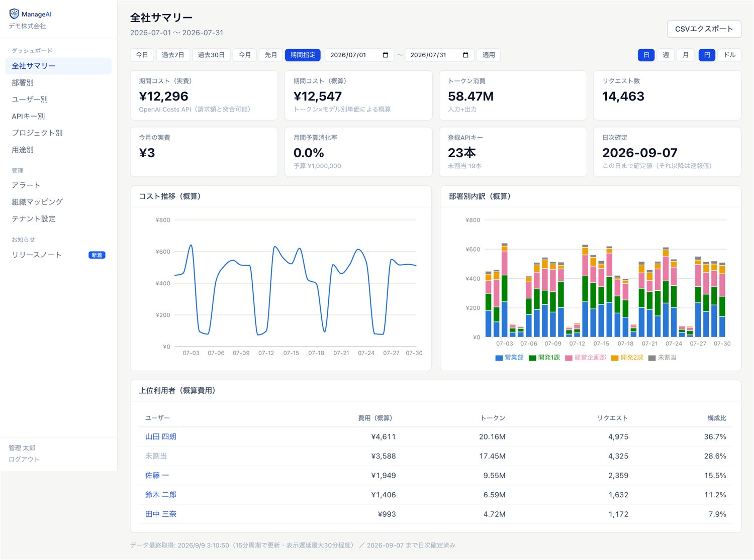Open user 鈴木 二郎 details

click(x=161, y=495)
